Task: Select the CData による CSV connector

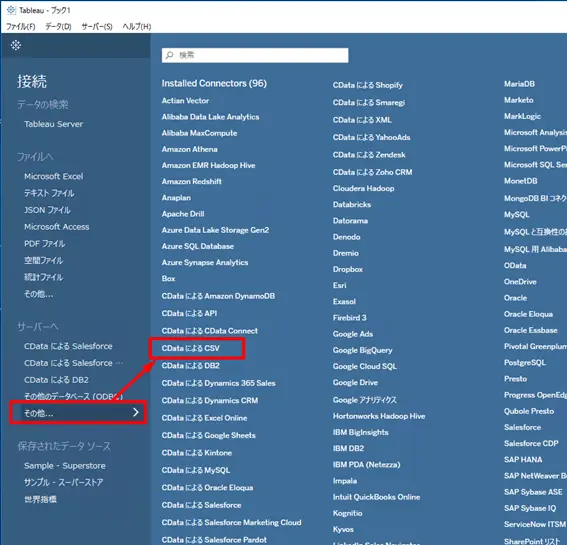Action: (191, 348)
